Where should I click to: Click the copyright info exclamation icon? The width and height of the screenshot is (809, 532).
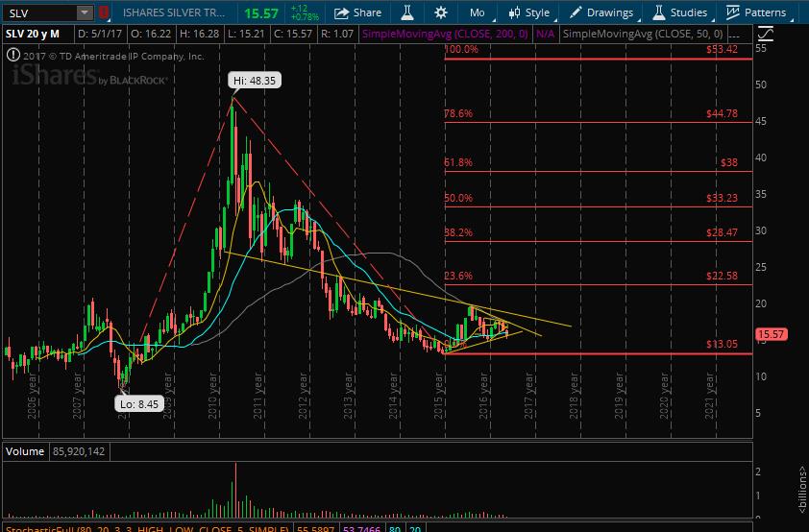[x=12, y=55]
